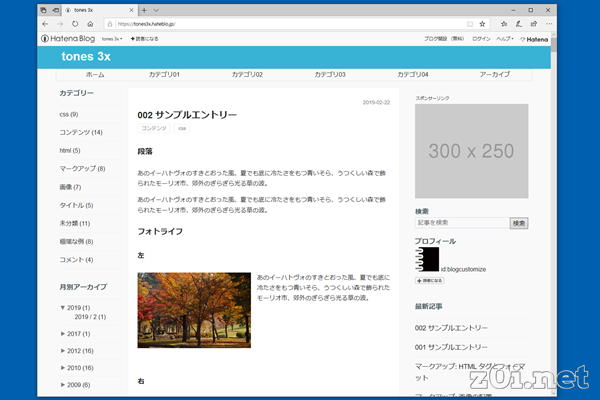Click the 300 x 250 sponsor banner
600x400 pixels.
click(x=471, y=151)
